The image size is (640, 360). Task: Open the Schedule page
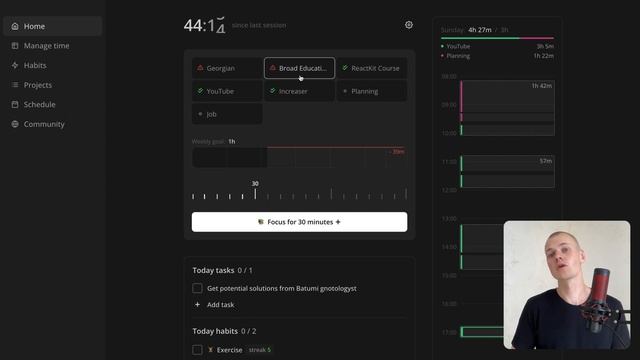tap(52, 104)
